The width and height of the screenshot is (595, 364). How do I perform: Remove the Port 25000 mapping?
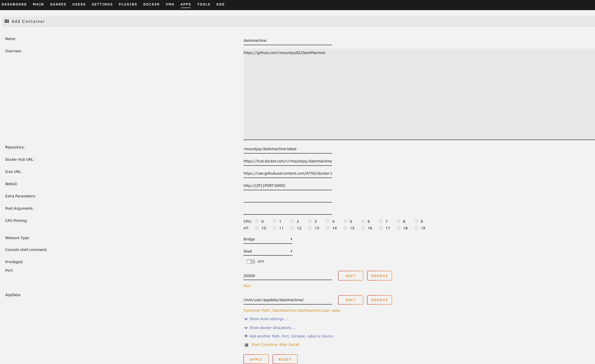point(379,276)
